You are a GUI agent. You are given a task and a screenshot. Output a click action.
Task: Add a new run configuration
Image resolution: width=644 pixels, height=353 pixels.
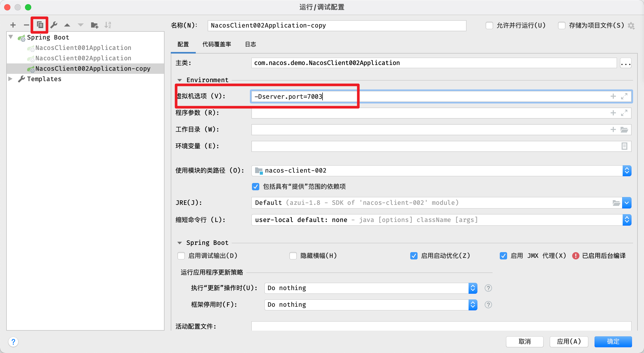[13, 25]
